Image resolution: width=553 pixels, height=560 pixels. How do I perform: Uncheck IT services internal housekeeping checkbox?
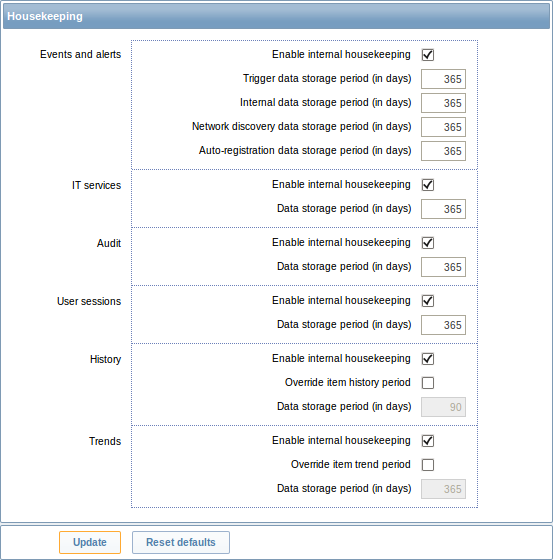[x=428, y=185]
